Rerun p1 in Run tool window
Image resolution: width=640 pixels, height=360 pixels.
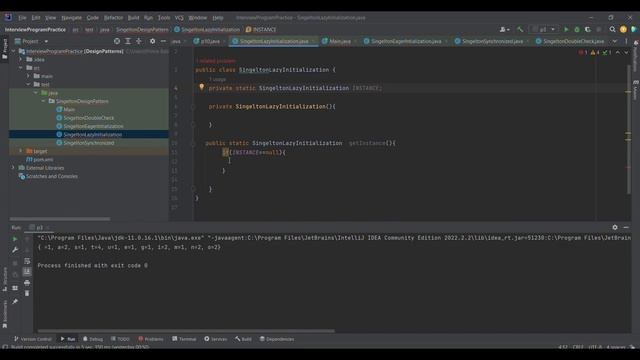click(15, 239)
